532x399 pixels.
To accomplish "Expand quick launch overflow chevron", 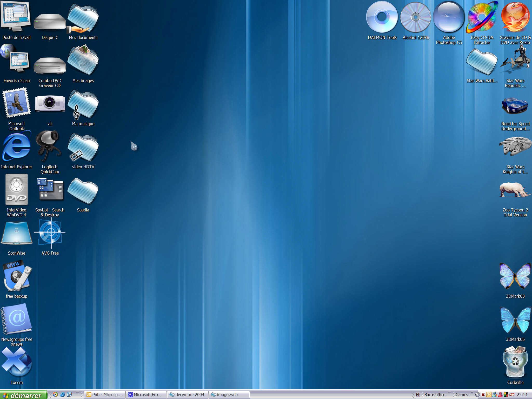I will pyautogui.click(x=77, y=393).
